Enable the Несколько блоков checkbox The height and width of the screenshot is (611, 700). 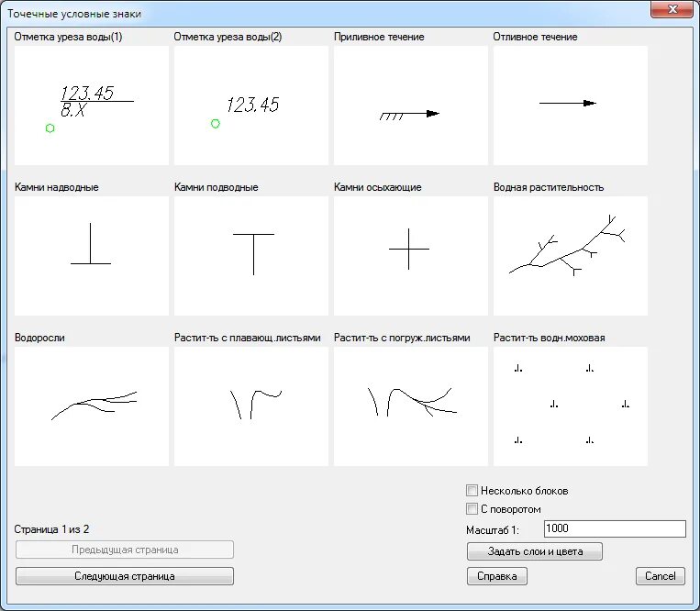[x=472, y=491]
